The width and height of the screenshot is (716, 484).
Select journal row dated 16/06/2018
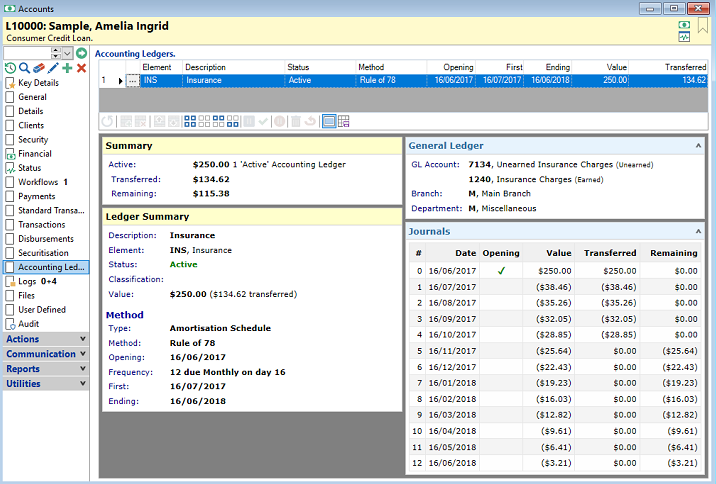pyautogui.click(x=554, y=463)
